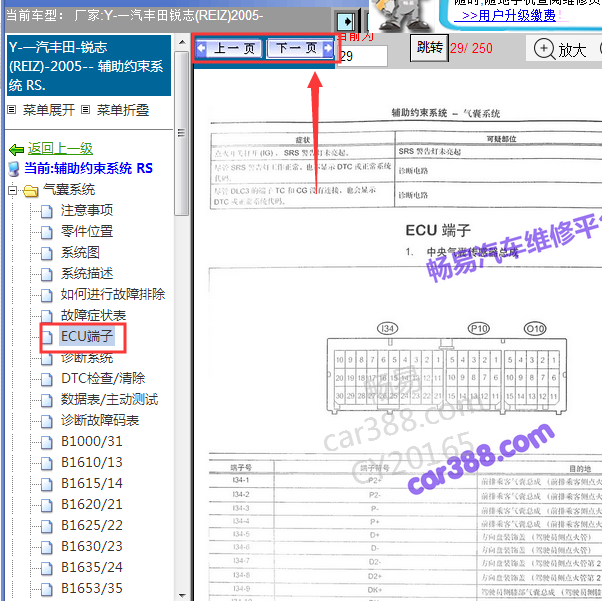Image resolution: width=602 pixels, height=601 pixels.
Task: Click the page icon beside B1610/13
Action: click(x=47, y=463)
